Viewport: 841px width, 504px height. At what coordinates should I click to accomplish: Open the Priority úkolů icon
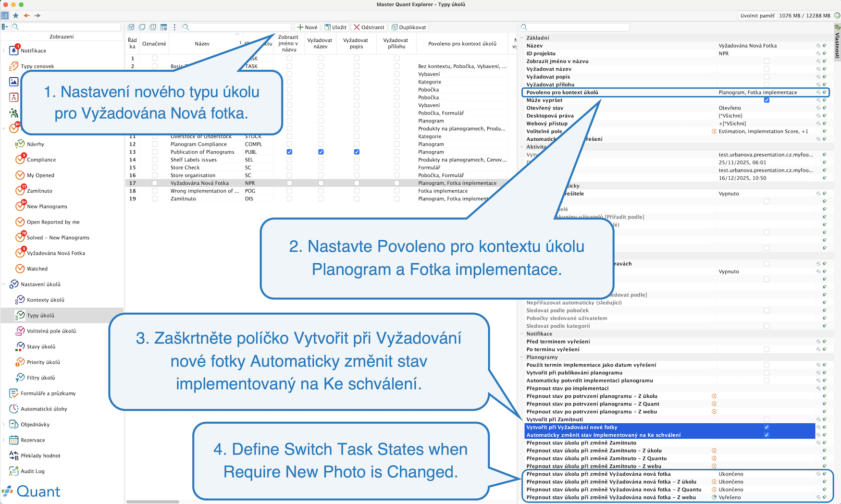pos(20,362)
